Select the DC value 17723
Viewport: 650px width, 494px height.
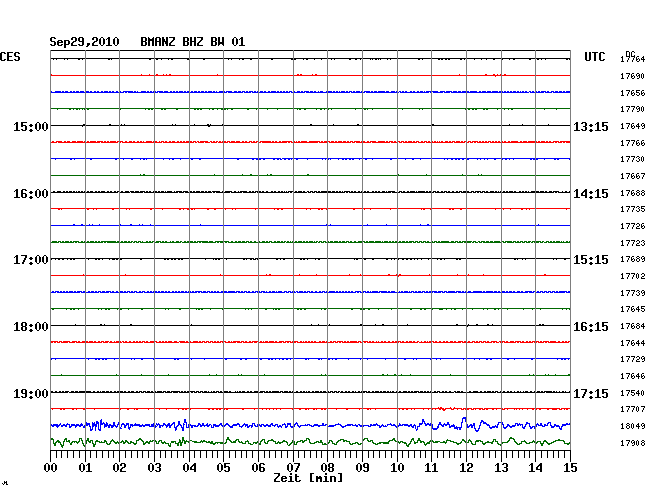[x=633, y=243]
